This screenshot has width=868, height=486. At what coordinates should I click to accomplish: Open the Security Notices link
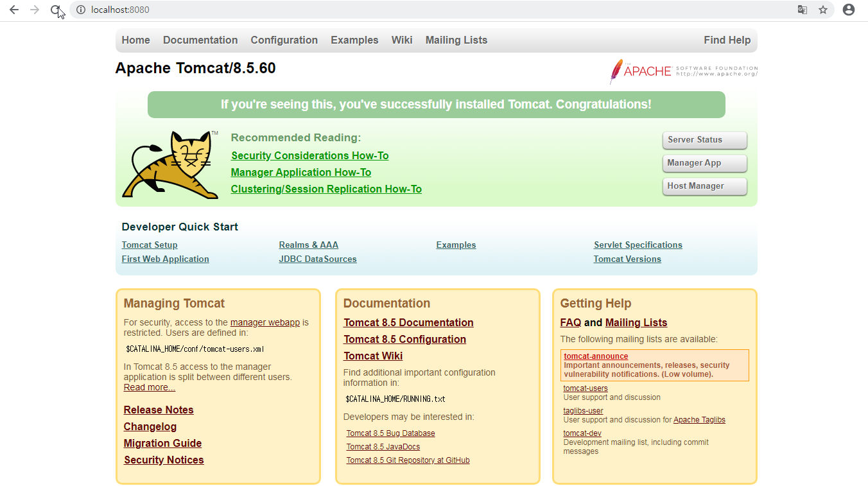(164, 460)
